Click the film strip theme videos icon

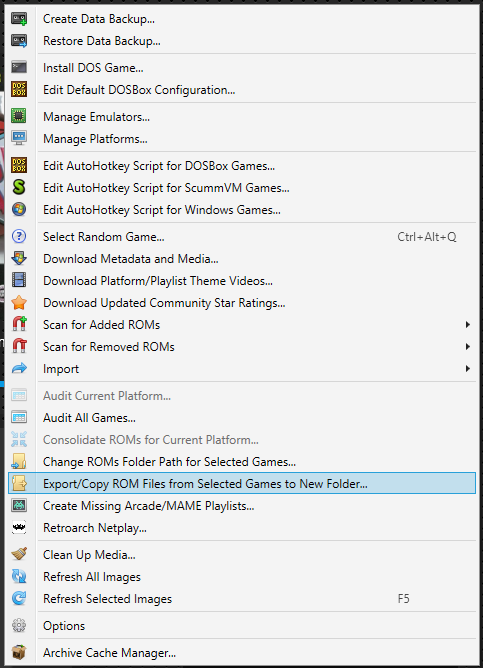(x=19, y=280)
